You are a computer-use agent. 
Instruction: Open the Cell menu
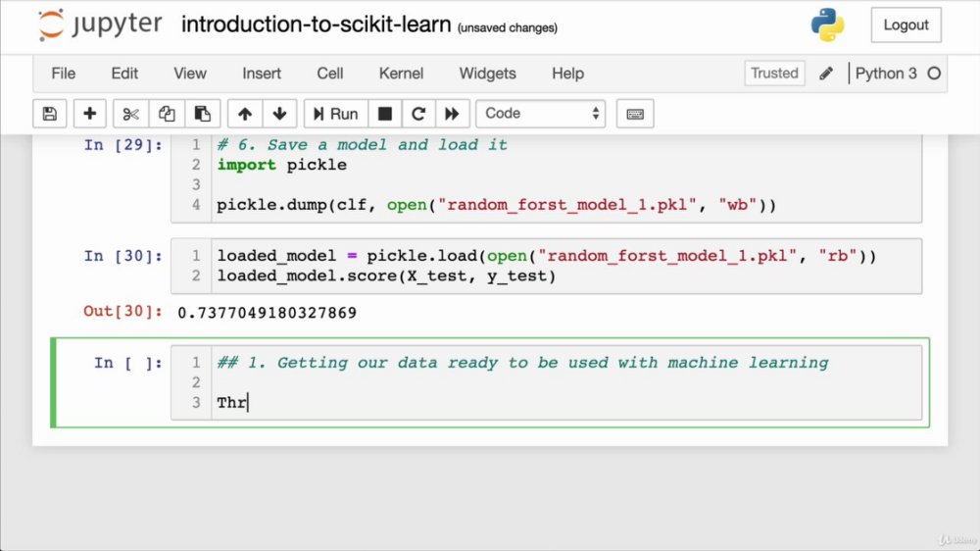[x=330, y=74]
